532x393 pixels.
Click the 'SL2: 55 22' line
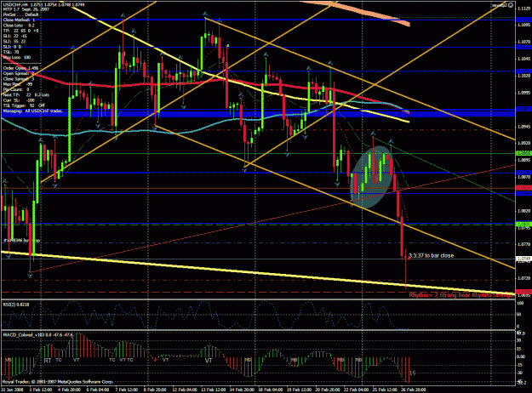pos(14,42)
